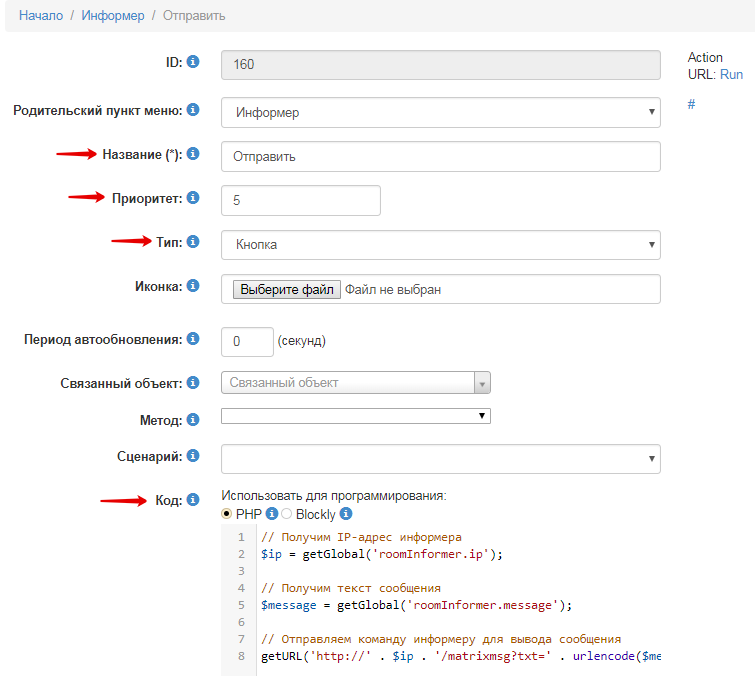This screenshot has width=755, height=676.
Task: Click the disabled ID field with 160
Action: click(x=441, y=65)
